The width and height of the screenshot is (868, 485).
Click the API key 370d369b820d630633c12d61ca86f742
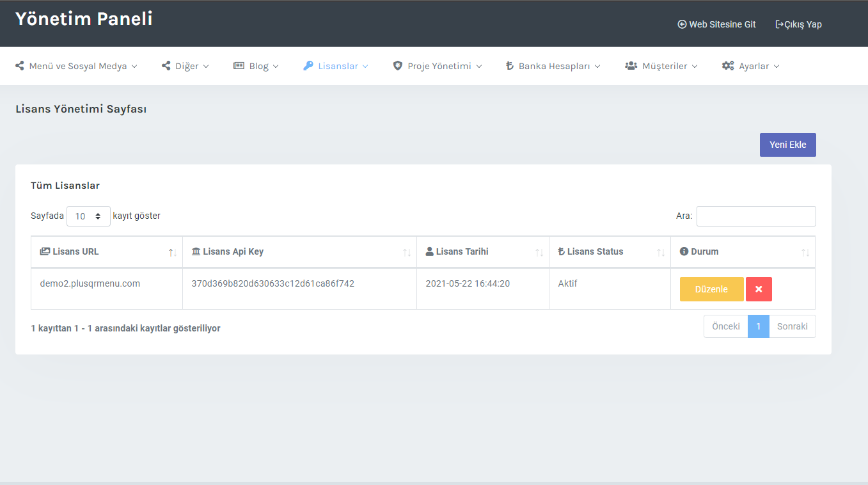(x=273, y=283)
